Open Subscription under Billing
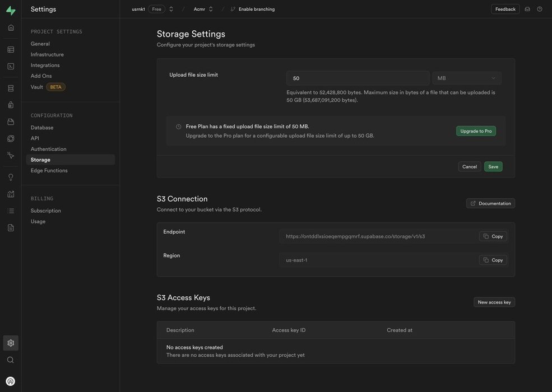 tap(46, 211)
